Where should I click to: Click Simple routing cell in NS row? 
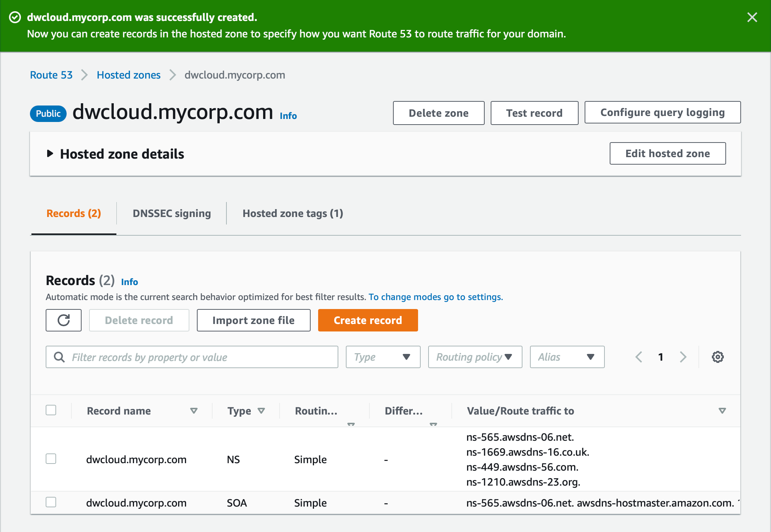[310, 459]
